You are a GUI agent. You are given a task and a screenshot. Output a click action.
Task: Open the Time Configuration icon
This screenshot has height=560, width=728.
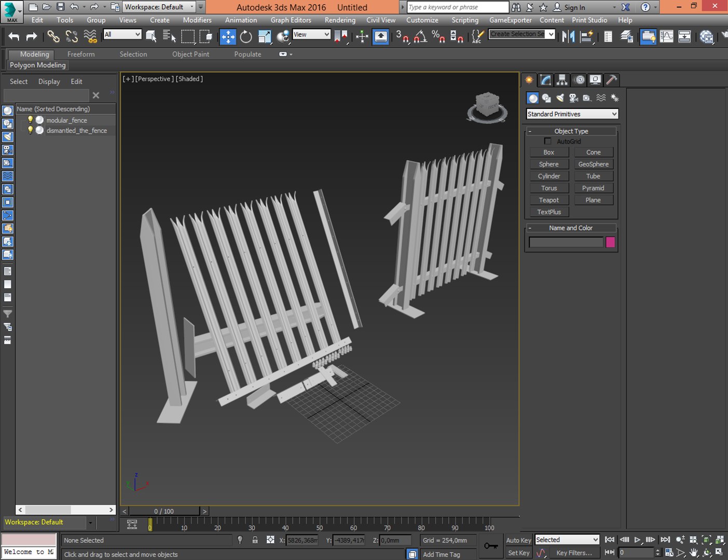click(669, 553)
